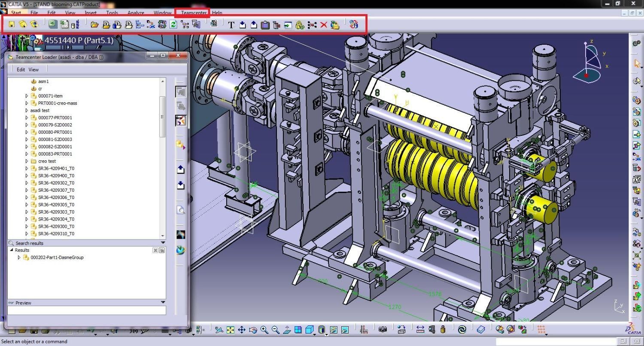Click the yellow cubes icon in Teamcenter Loader sidebar
Image resolution: width=644 pixels, height=346 pixels.
point(181,145)
